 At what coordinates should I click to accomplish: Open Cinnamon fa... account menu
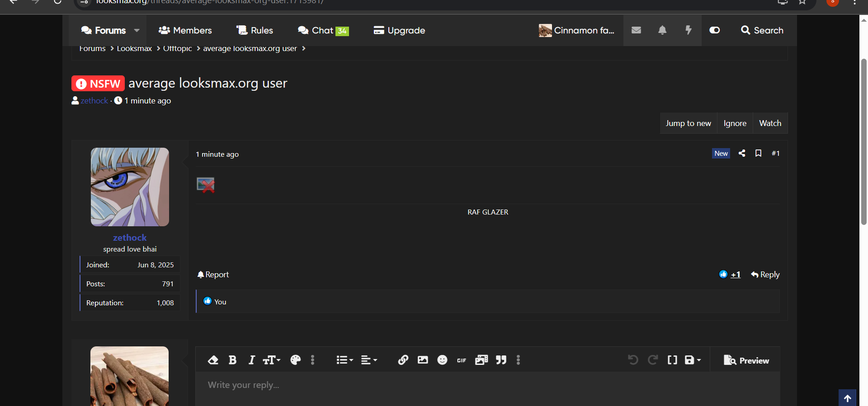point(576,30)
